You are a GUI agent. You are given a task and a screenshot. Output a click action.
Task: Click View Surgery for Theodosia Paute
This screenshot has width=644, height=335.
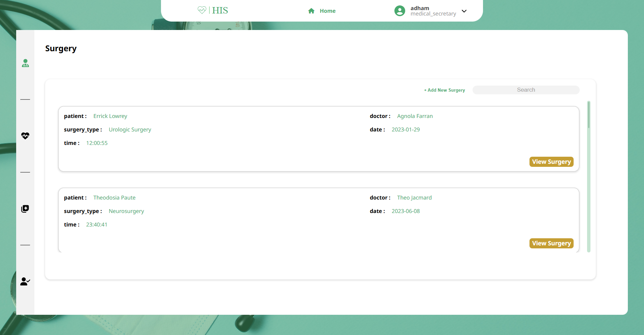[551, 243]
